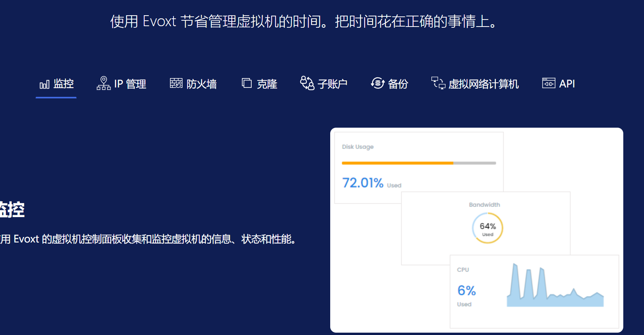This screenshot has width=644, height=335.
Task: Click the Bandwidth 64% circular gauge
Action: 487,228
